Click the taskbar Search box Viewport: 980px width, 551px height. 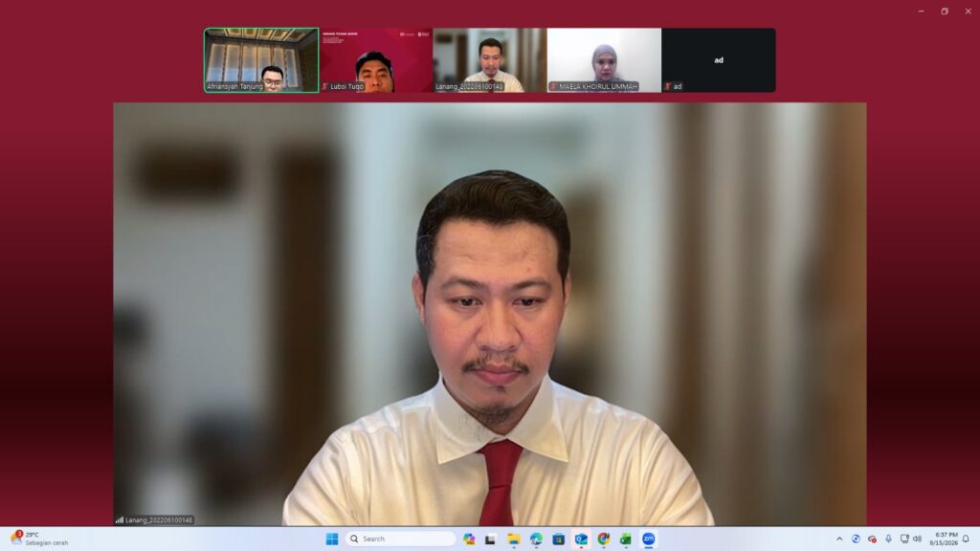(401, 539)
